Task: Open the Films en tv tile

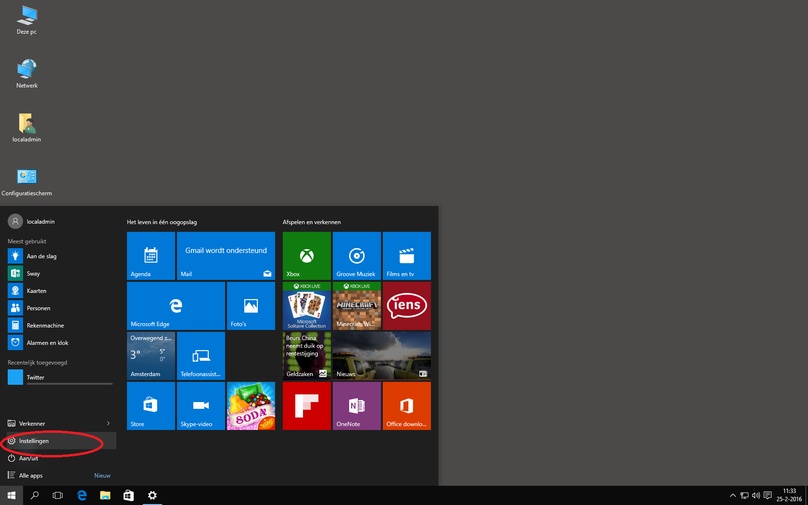Action: [407, 256]
